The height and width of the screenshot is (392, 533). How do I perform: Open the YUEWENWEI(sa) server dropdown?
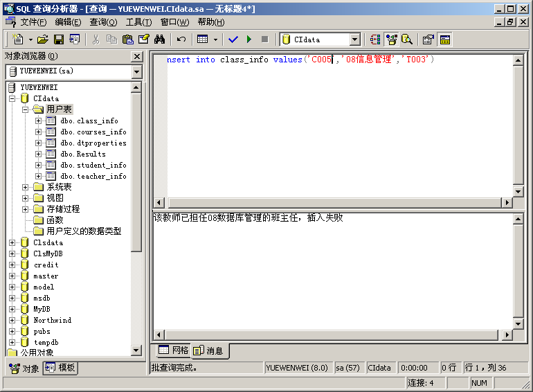(136, 72)
